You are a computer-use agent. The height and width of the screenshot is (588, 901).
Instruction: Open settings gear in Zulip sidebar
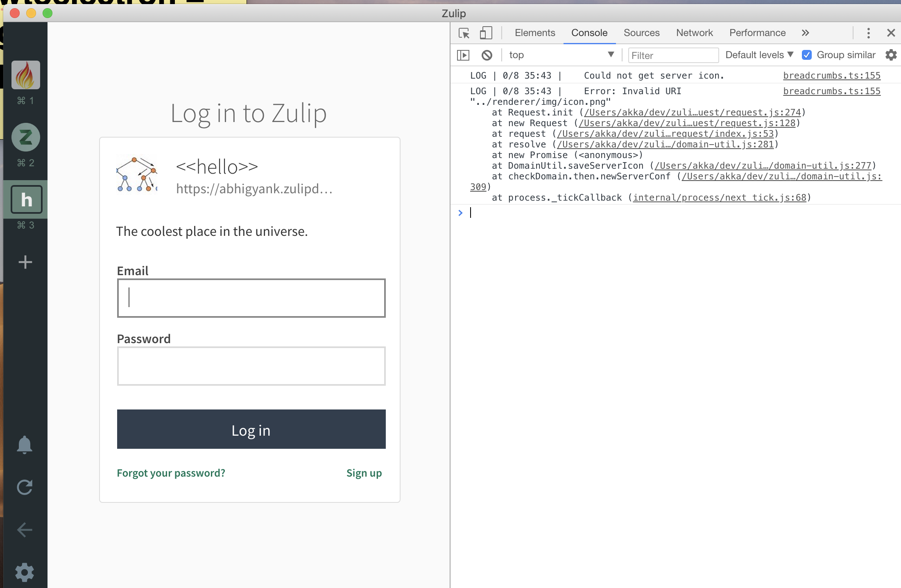coord(25,572)
